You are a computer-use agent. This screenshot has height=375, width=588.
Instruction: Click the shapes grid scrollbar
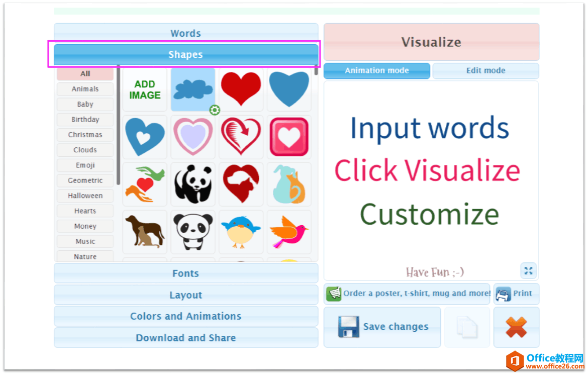coord(316,70)
